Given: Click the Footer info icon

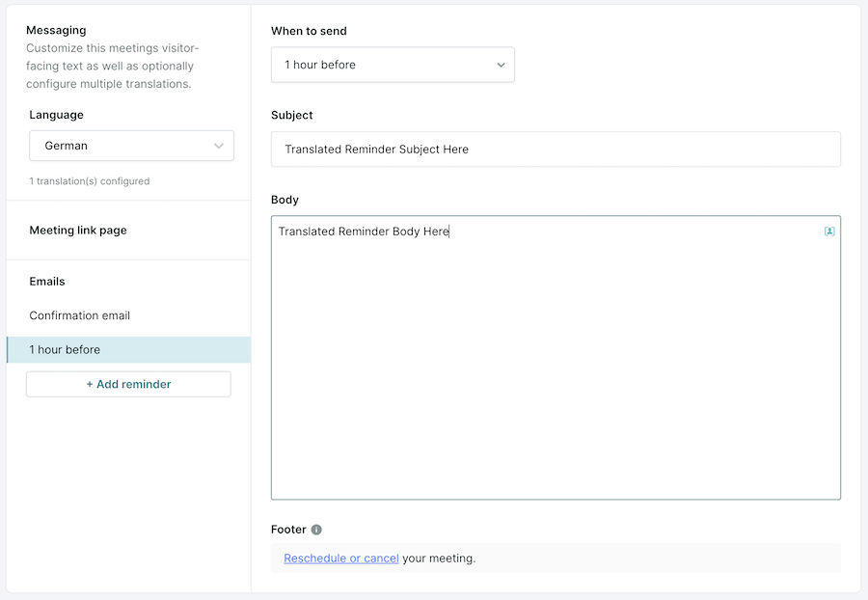Looking at the screenshot, I should click(x=316, y=530).
